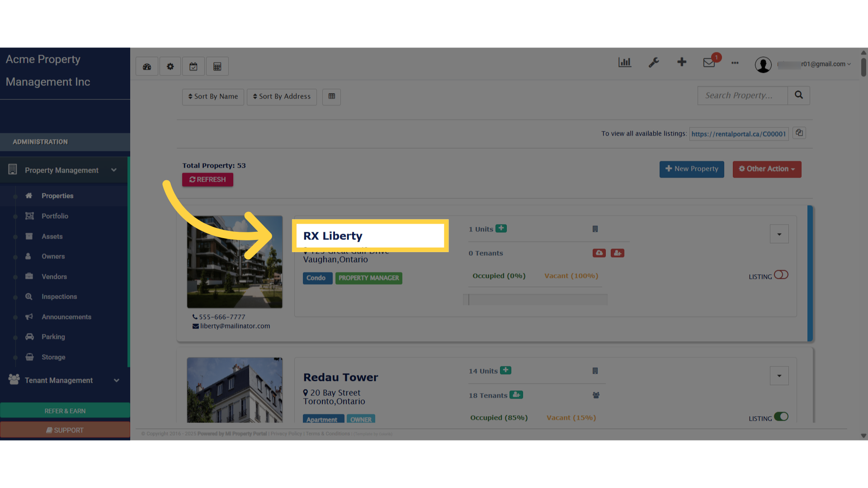Open Storage in the sidebar

coord(53,357)
